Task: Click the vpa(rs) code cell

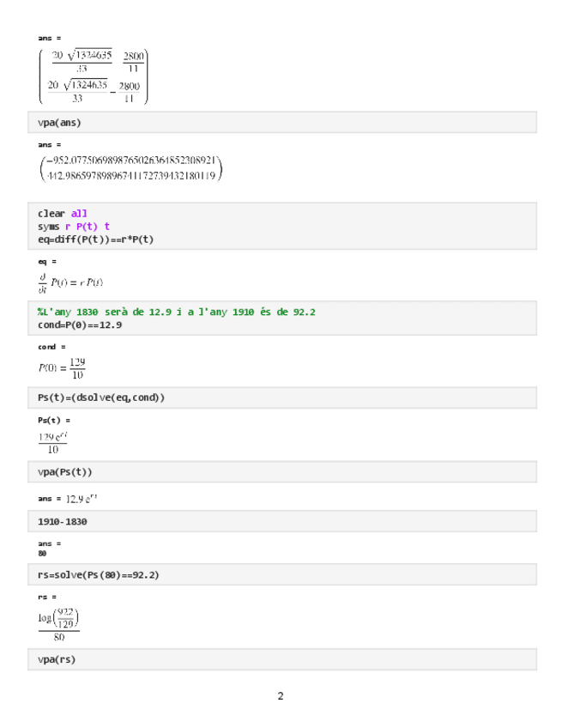Action: (x=57, y=659)
